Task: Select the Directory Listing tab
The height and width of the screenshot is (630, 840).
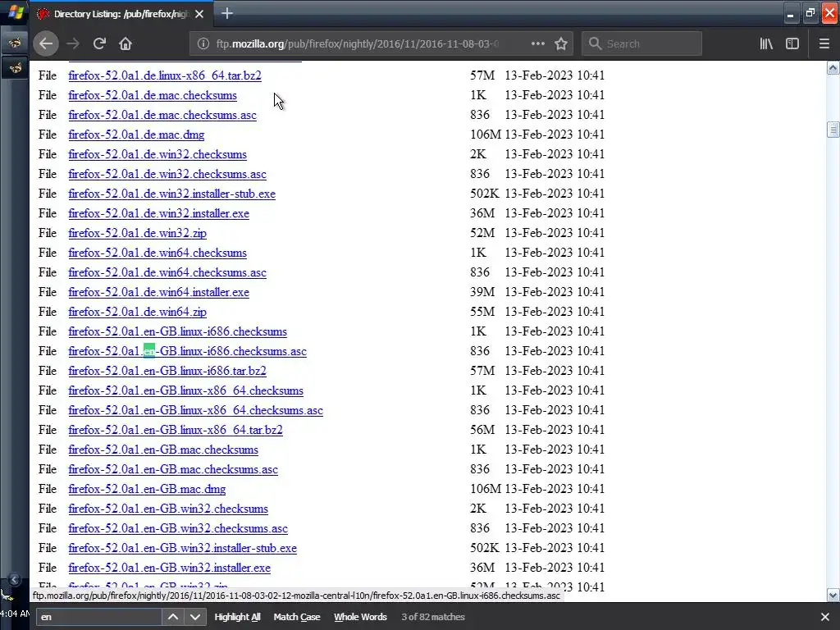Action: point(121,14)
